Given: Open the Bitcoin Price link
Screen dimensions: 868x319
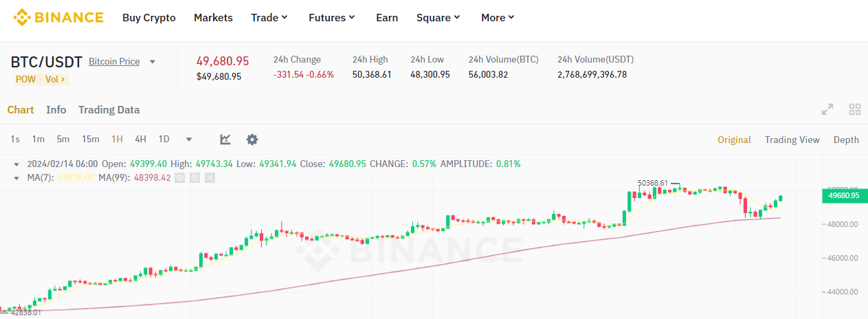Looking at the screenshot, I should [114, 62].
